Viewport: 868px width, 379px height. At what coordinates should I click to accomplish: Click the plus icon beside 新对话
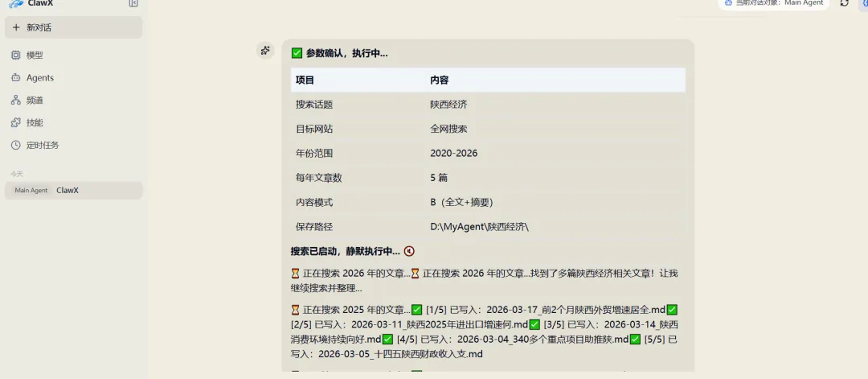(x=15, y=27)
